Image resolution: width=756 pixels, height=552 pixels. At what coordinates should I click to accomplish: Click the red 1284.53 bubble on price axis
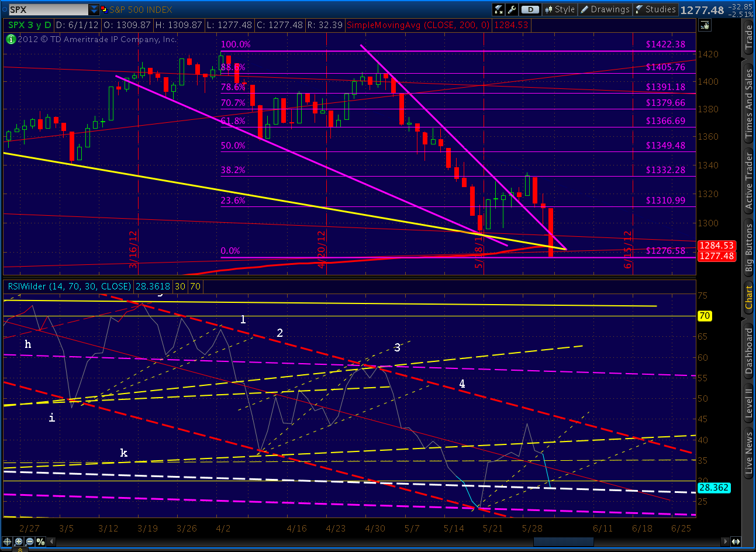(716, 246)
